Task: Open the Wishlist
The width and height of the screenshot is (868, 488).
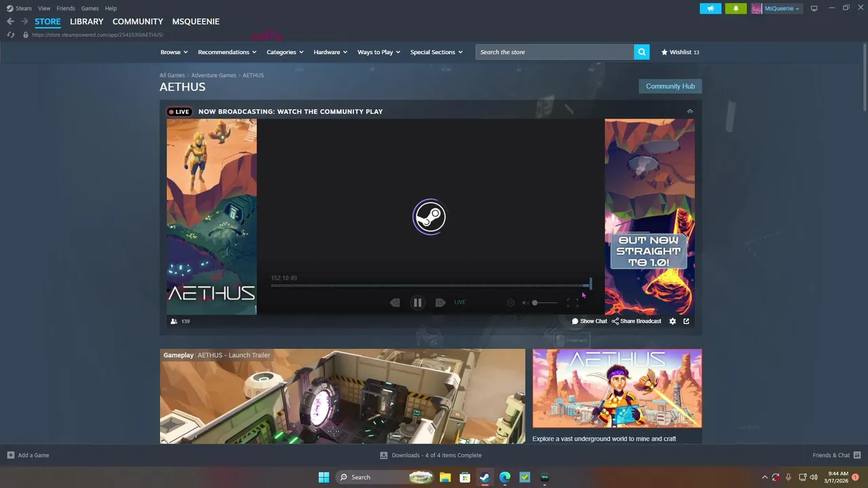Action: pos(680,52)
